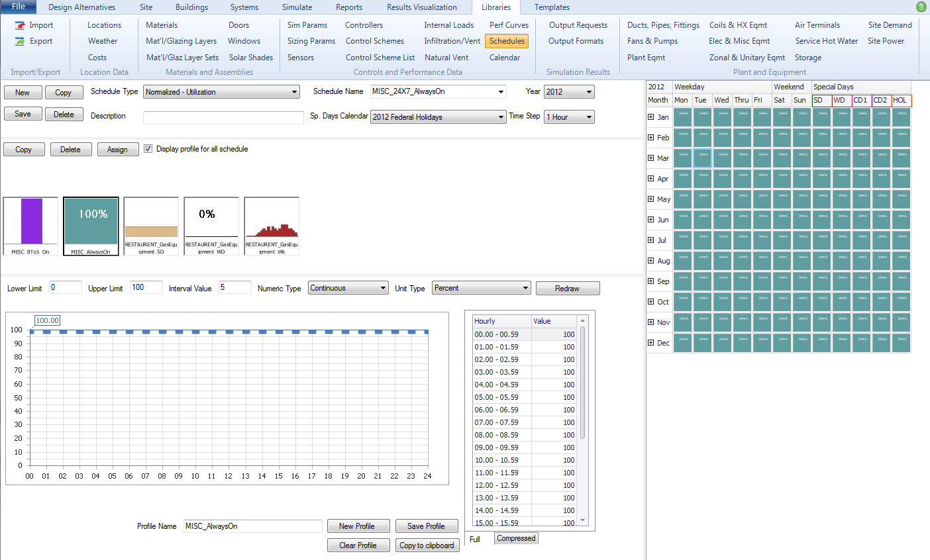Select RESTAURENT_GasEquipment WD 0% profile thumbnail
Screen dimensions: 930x560
click(x=211, y=226)
